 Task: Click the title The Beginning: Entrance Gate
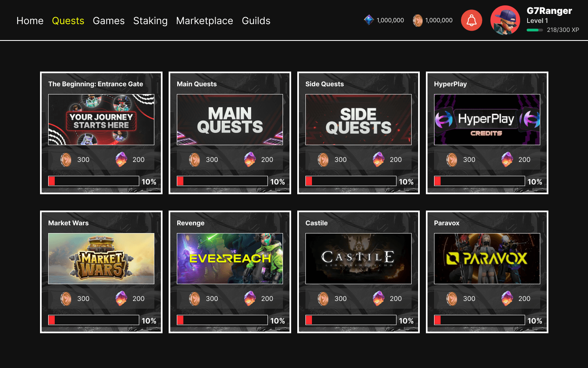(x=96, y=84)
